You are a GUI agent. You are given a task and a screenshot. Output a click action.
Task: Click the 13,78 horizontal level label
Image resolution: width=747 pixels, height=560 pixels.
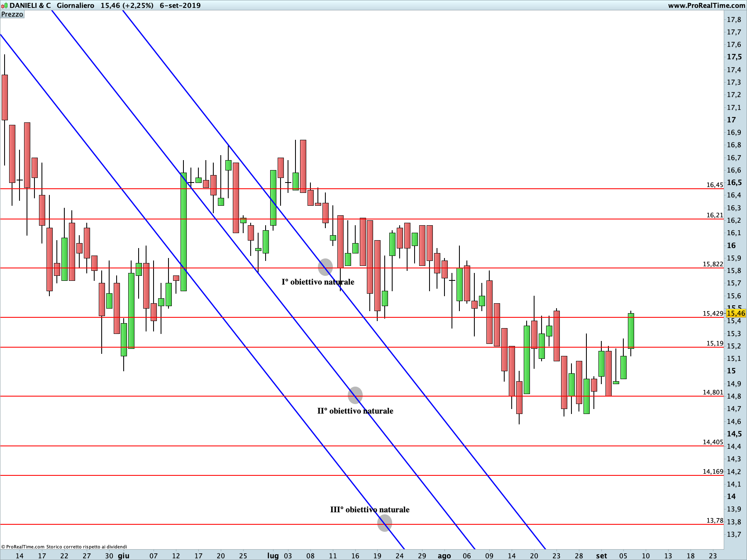pyautogui.click(x=715, y=521)
